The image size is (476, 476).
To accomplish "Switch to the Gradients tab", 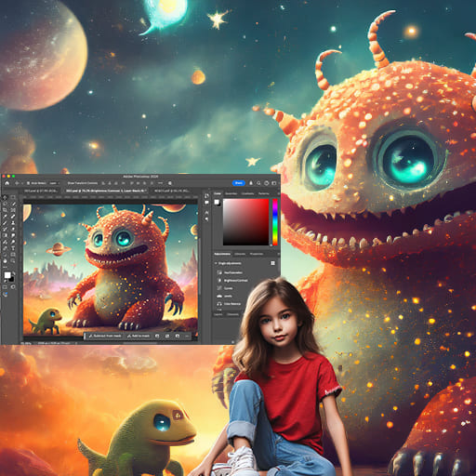I will coord(247,193).
